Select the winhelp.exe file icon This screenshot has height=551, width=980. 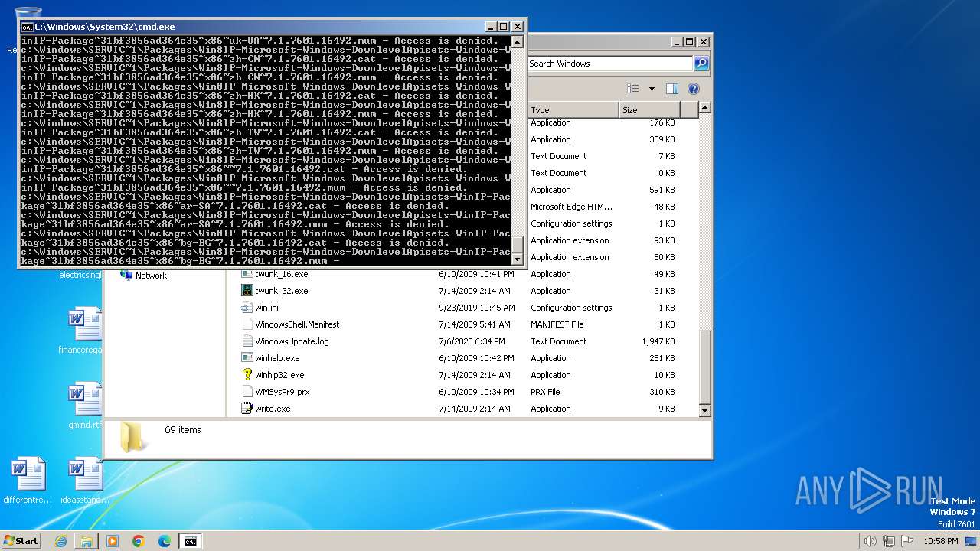tap(247, 358)
